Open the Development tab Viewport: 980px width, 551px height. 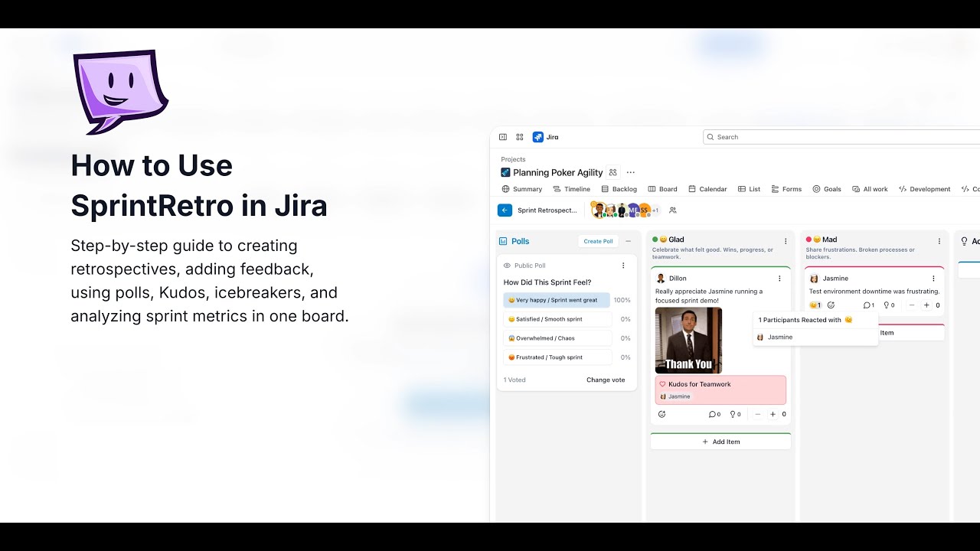pyautogui.click(x=925, y=189)
